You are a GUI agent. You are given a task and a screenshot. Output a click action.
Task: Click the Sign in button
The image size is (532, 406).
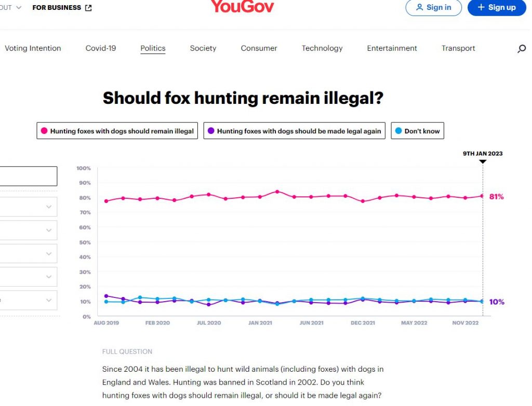coord(433,7)
